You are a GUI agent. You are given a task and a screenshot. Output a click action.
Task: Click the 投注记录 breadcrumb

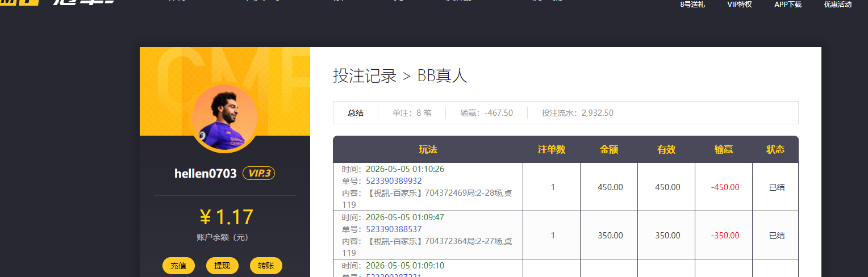[365, 76]
